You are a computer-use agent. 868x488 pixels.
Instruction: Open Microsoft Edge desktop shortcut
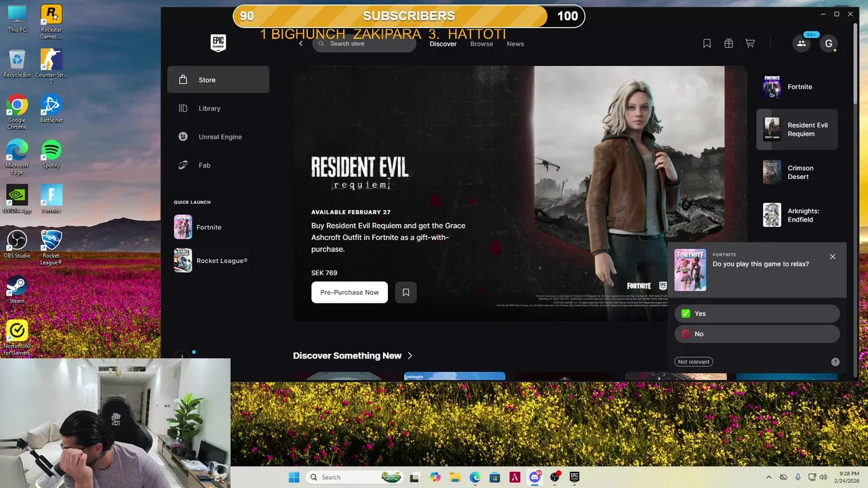[x=17, y=157]
